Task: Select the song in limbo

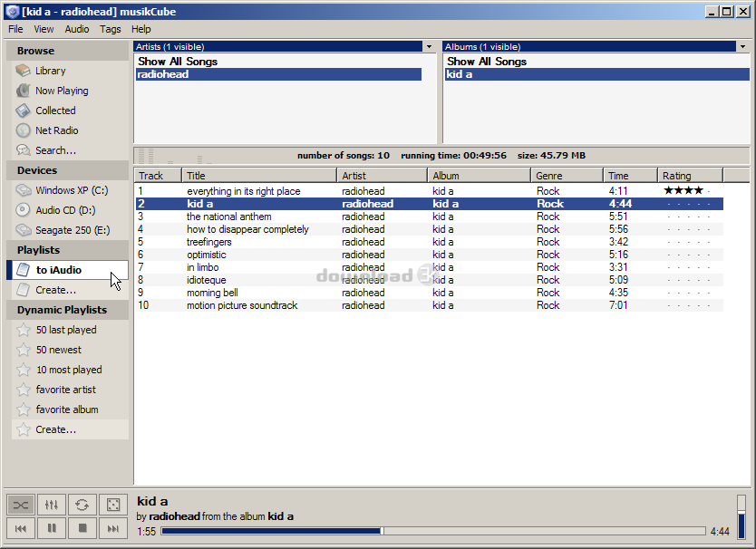Action: 429,267
